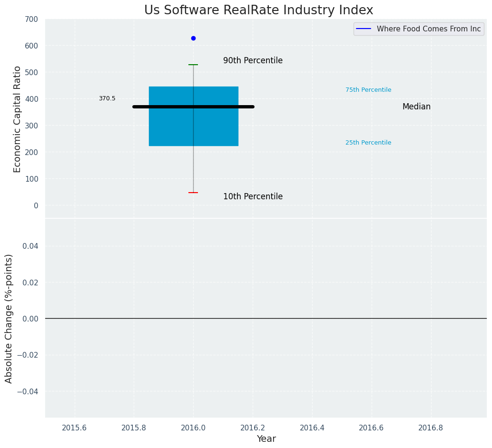492x448 pixels.
Task: Click the blue Where Food Comes From data point
Action: coord(193,38)
